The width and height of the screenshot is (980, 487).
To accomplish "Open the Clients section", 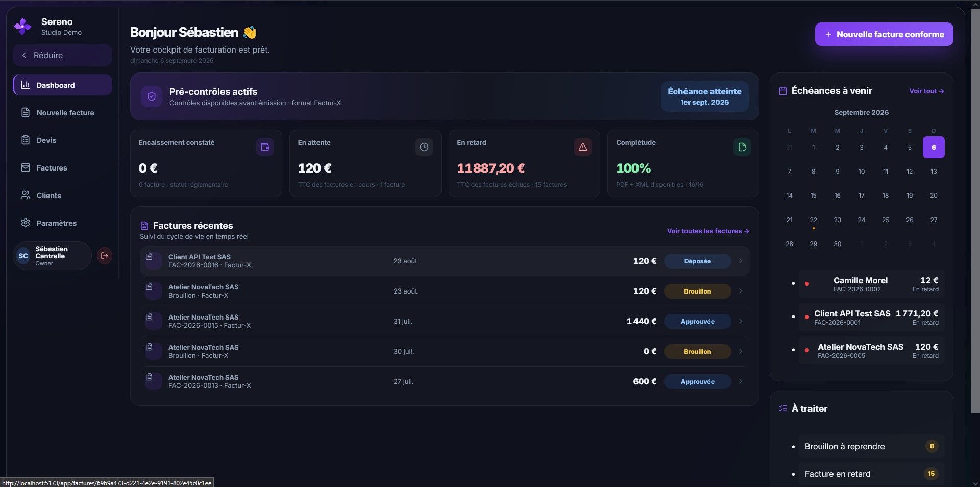I will 62,196.
